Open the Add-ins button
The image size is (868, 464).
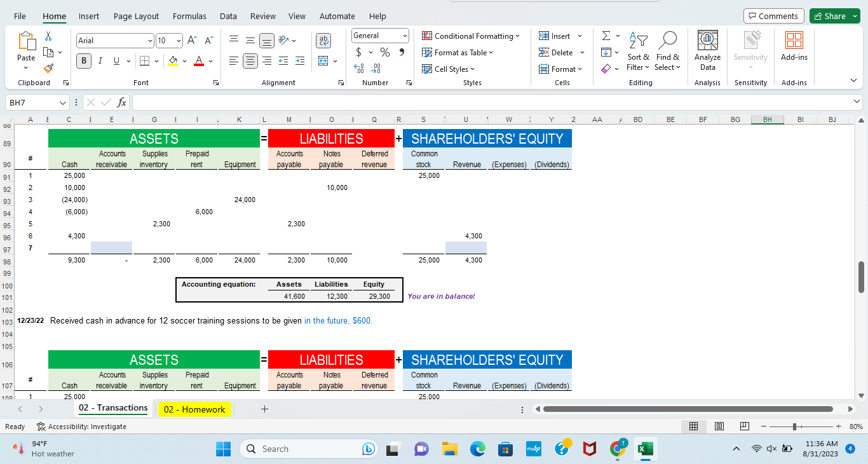[x=794, y=46]
